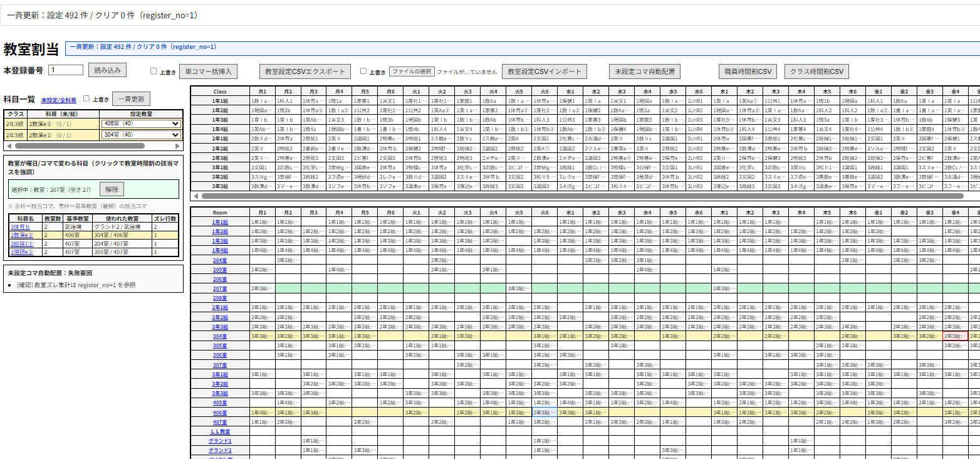Click the 読み込み load button

[x=108, y=70]
